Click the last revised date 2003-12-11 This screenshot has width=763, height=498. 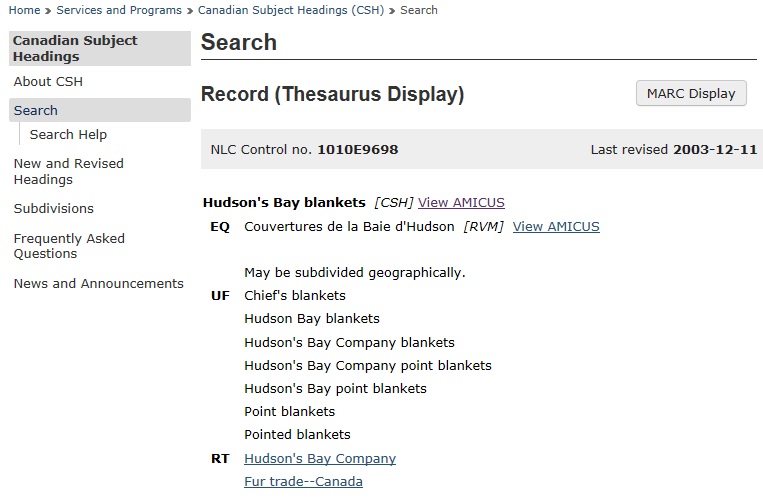(715, 150)
